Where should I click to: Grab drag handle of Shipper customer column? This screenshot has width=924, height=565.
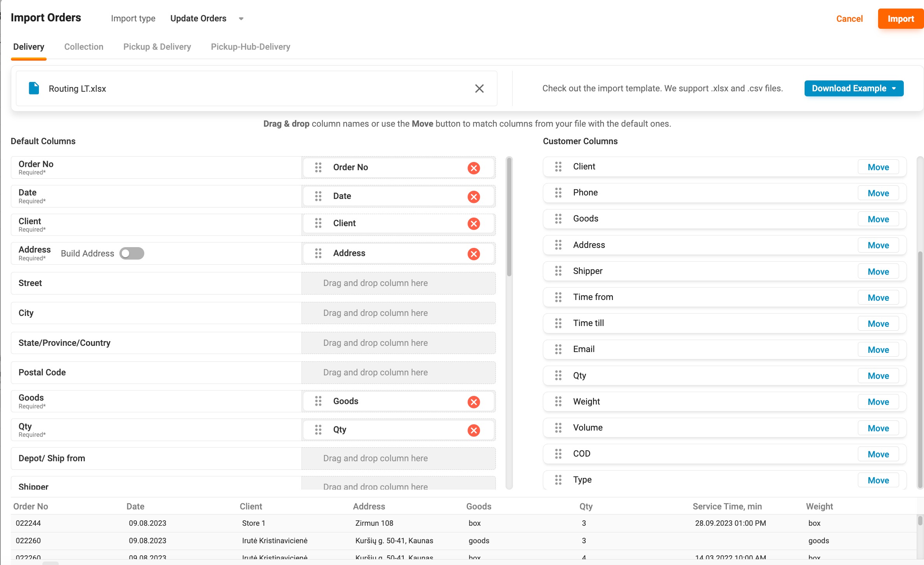pos(558,271)
